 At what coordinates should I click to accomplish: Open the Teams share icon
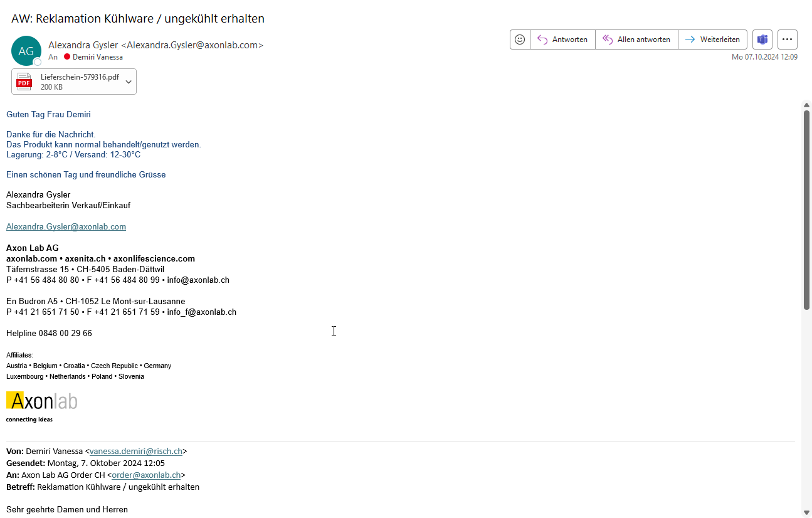762,40
